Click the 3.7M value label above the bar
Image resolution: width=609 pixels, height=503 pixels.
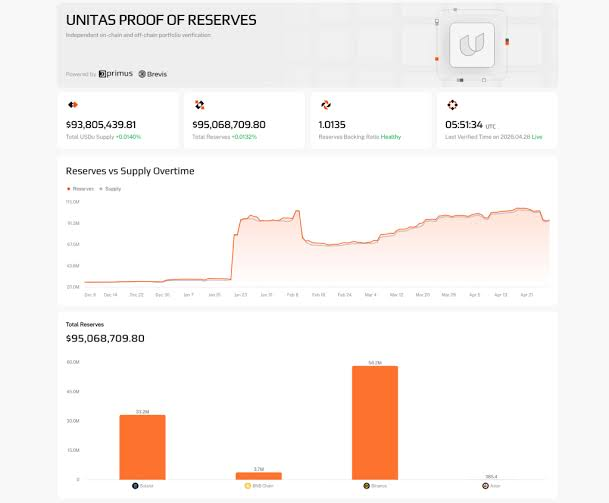tap(259, 469)
